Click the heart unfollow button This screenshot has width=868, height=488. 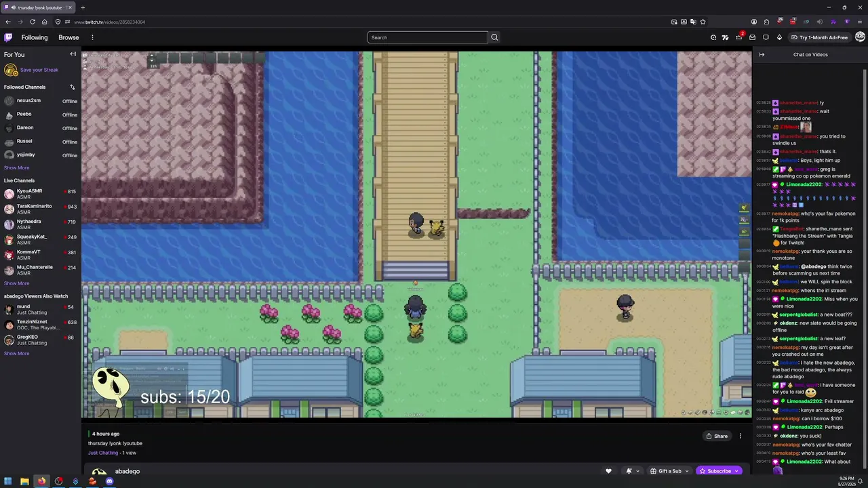(x=608, y=471)
